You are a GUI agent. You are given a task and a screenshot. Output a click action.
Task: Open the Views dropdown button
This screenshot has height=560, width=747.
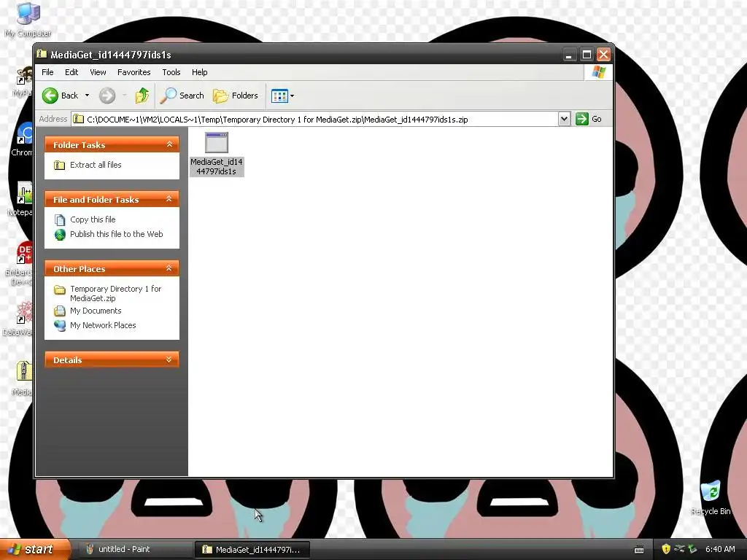click(282, 96)
